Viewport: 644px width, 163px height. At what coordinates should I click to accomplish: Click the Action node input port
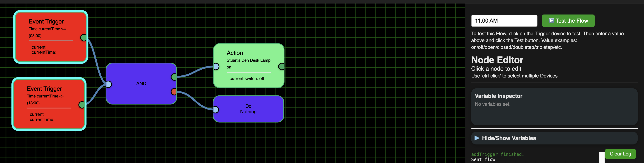pyautogui.click(x=216, y=67)
